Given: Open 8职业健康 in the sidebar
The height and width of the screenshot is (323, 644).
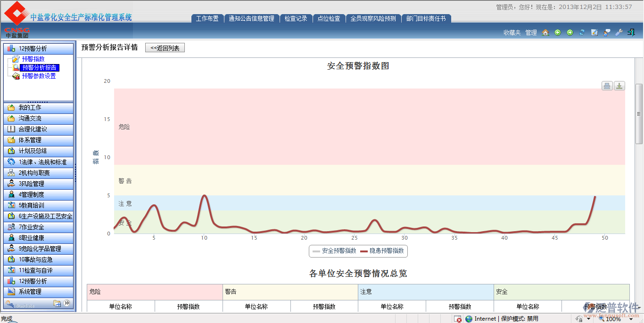Looking at the screenshot, I should (x=39, y=238).
